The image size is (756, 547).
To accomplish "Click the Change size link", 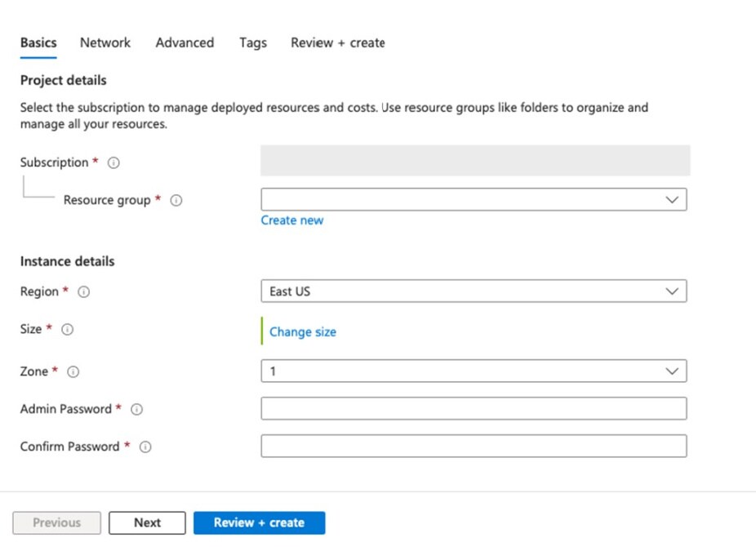I will (302, 331).
